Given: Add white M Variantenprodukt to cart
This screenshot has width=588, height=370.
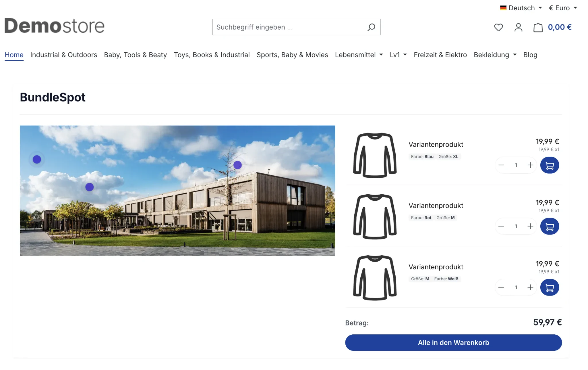Looking at the screenshot, I should click(550, 287).
